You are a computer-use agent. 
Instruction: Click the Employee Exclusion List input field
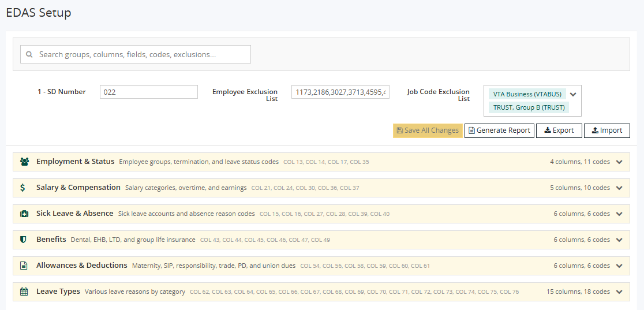[340, 92]
